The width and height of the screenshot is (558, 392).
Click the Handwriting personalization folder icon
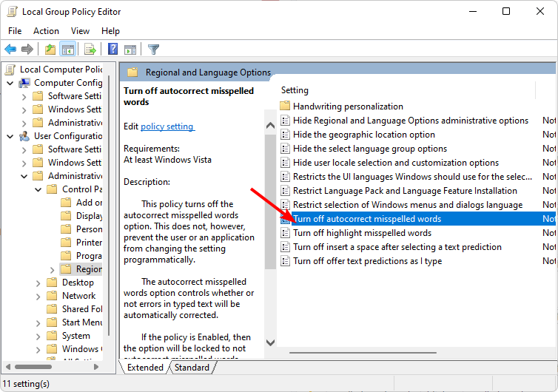click(285, 106)
